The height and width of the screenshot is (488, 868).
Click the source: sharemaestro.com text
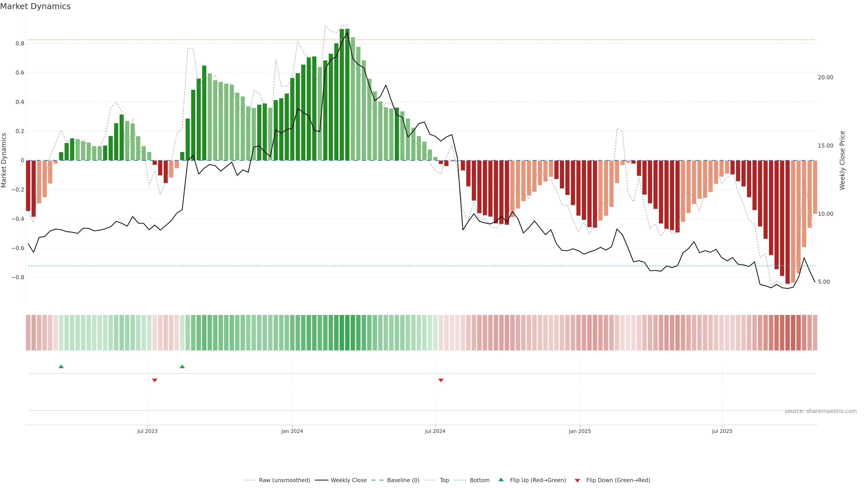(821, 411)
